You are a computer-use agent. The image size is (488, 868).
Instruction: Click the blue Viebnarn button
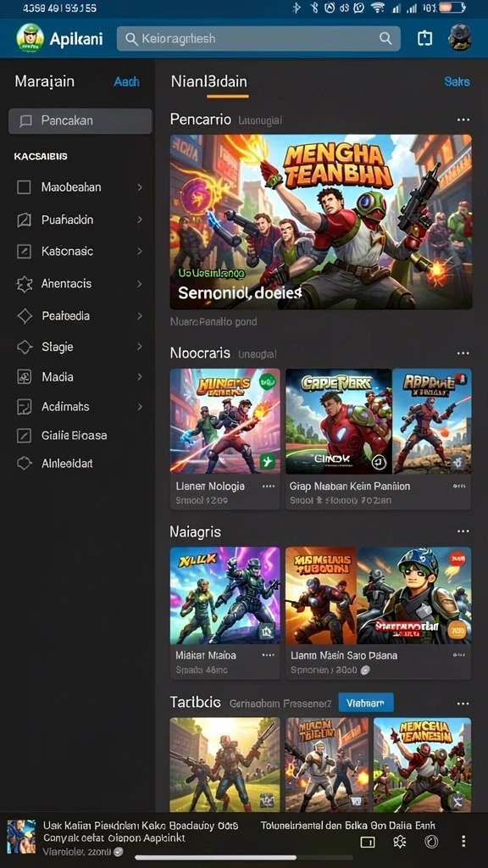[x=366, y=703]
